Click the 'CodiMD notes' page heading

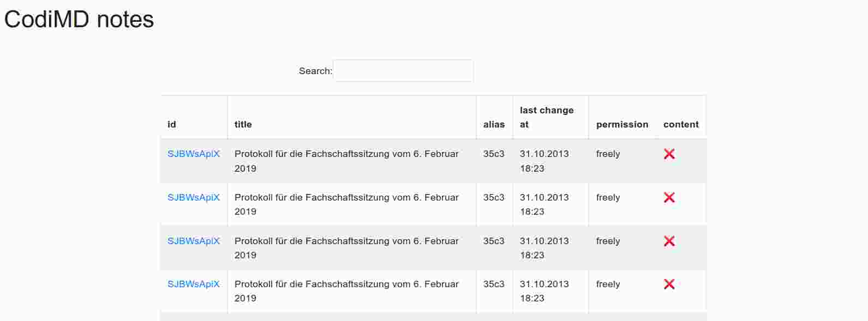79,20
